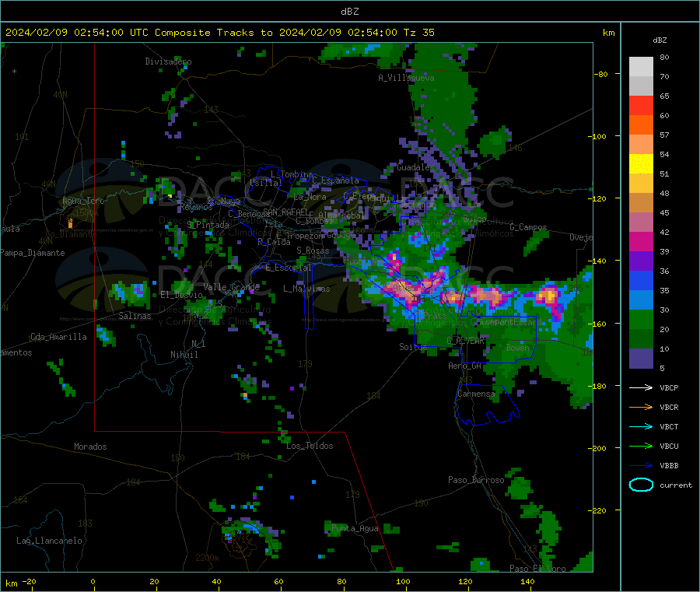The height and width of the screenshot is (592, 700).
Task: Click the 'L_Malvinas' map label
Action: 306,289
